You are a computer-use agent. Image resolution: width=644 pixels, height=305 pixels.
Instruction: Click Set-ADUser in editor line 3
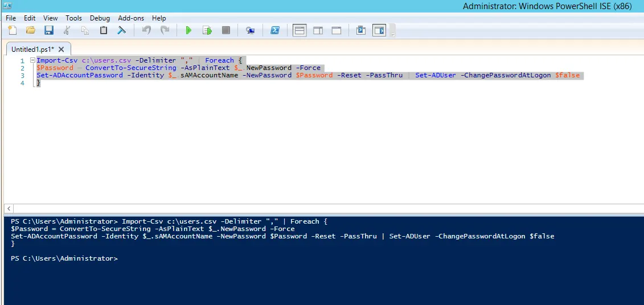click(436, 75)
